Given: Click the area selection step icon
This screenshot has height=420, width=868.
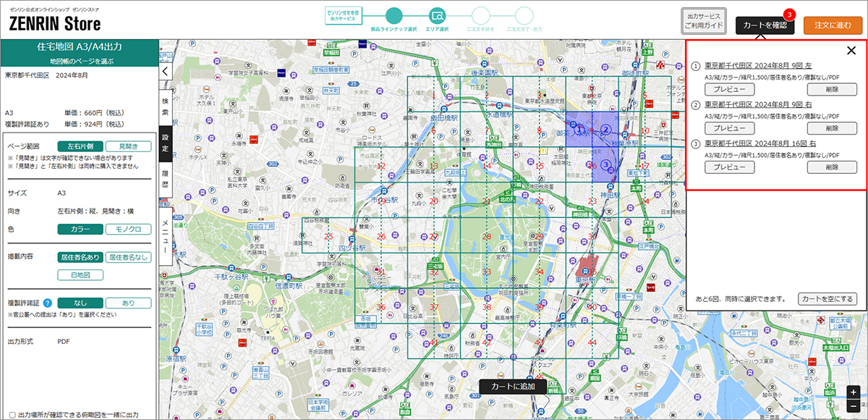Looking at the screenshot, I should pos(437,15).
